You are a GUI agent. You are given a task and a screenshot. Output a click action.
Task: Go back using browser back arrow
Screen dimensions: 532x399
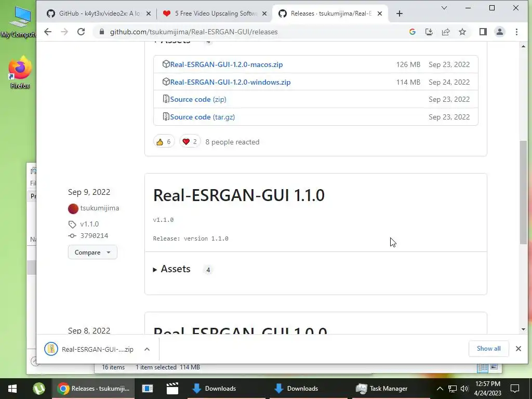point(48,32)
